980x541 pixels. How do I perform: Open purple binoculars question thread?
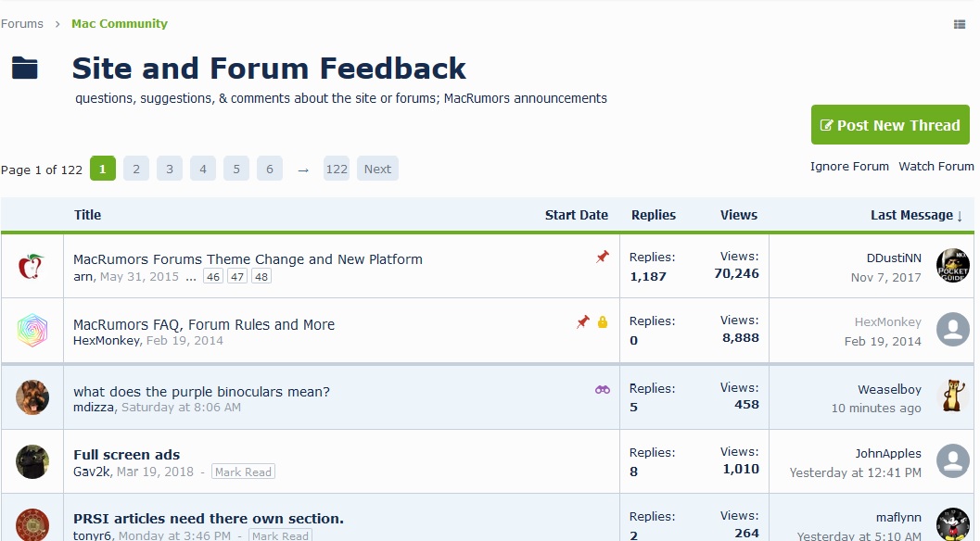[x=201, y=392]
